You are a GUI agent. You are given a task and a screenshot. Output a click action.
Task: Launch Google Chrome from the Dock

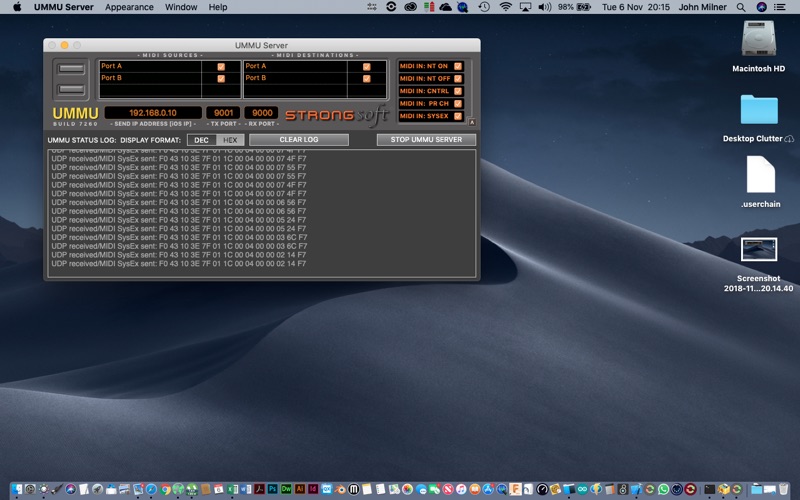pyautogui.click(x=165, y=489)
